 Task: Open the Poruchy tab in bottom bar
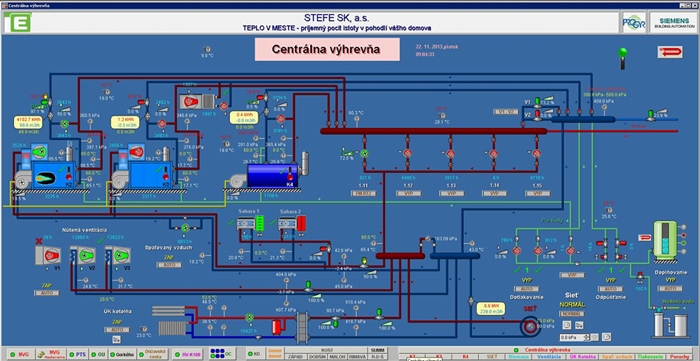[x=679, y=357]
